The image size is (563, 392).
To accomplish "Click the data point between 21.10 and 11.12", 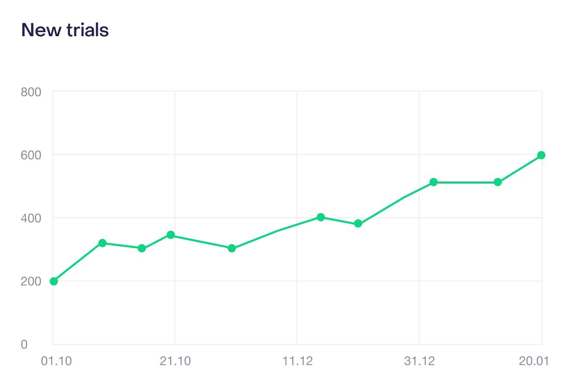I will [232, 248].
